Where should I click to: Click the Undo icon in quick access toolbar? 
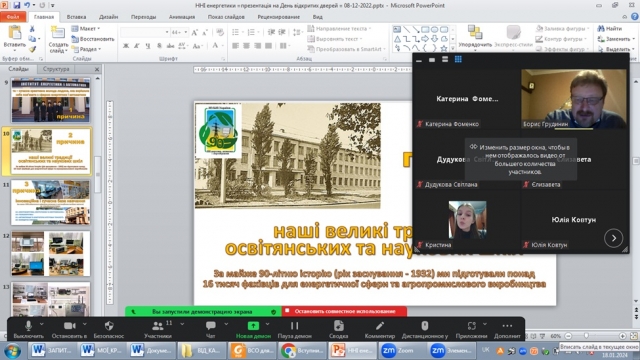click(x=27, y=5)
